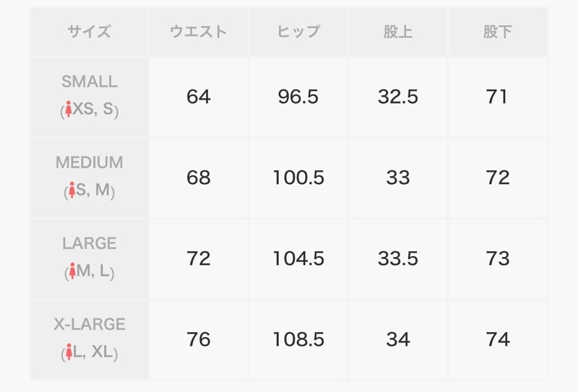Click the female icon in MEDIUM row
This screenshot has width=578, height=392.
pos(72,190)
